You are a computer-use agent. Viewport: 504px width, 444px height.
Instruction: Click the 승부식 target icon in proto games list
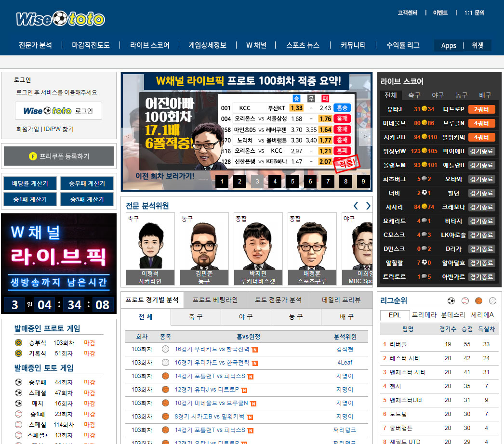click(18, 342)
